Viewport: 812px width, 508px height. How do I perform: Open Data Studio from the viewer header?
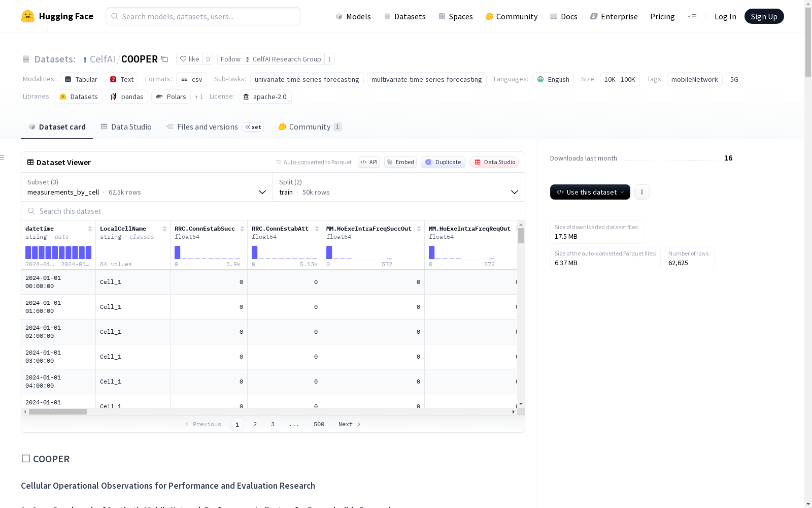coord(494,162)
